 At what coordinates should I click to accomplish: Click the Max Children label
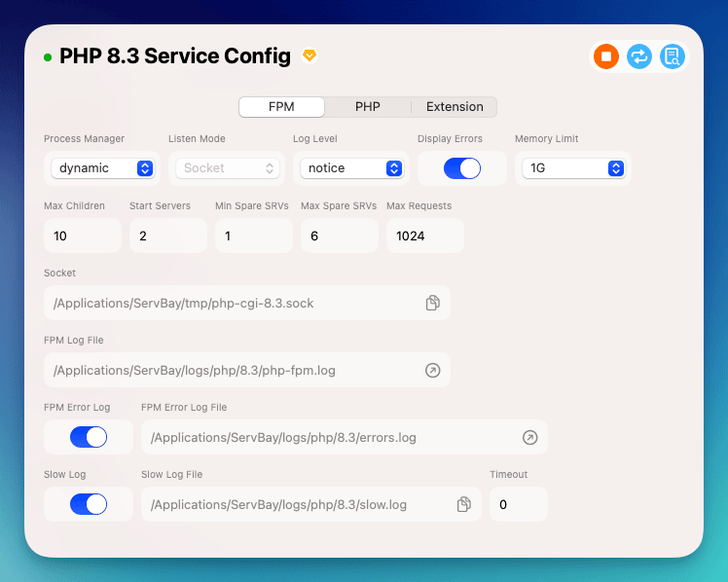[74, 205]
